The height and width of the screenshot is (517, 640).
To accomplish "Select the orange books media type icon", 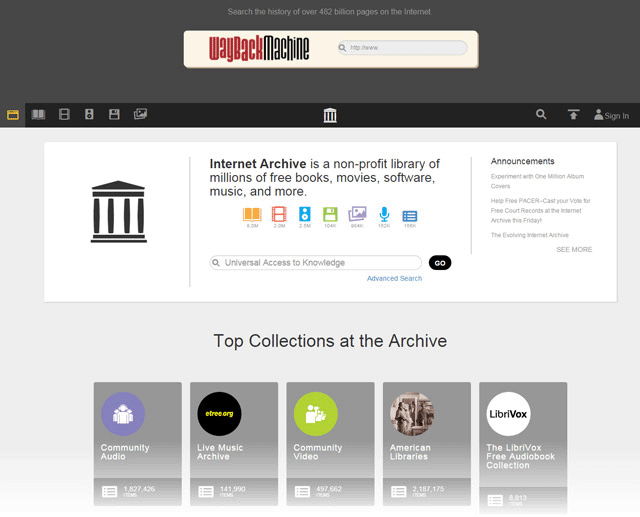I will (x=252, y=214).
